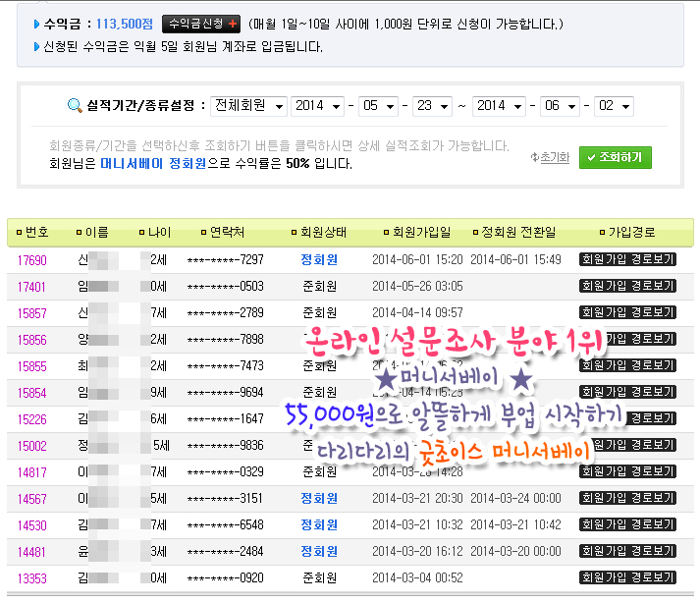
Task: Click 회원가입 경로보기 for member 17690
Action: click(x=627, y=259)
